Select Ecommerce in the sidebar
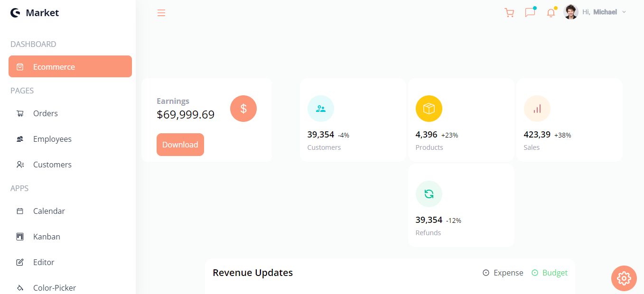The height and width of the screenshot is (294, 644). (70, 66)
